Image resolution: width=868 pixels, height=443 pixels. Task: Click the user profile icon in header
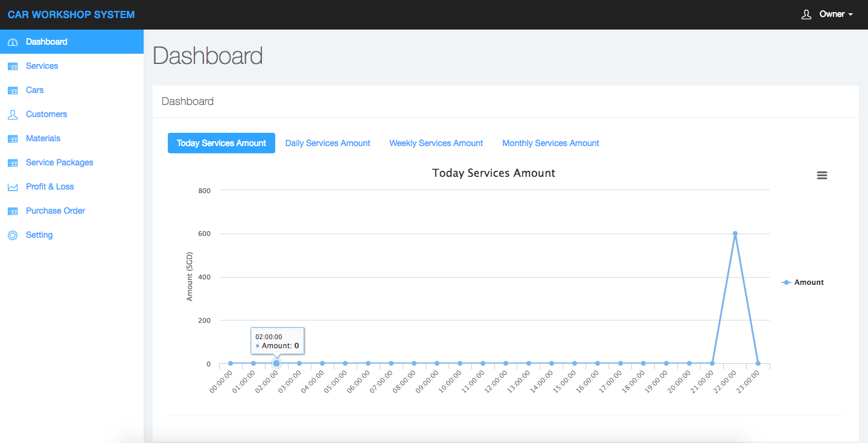[x=806, y=14]
